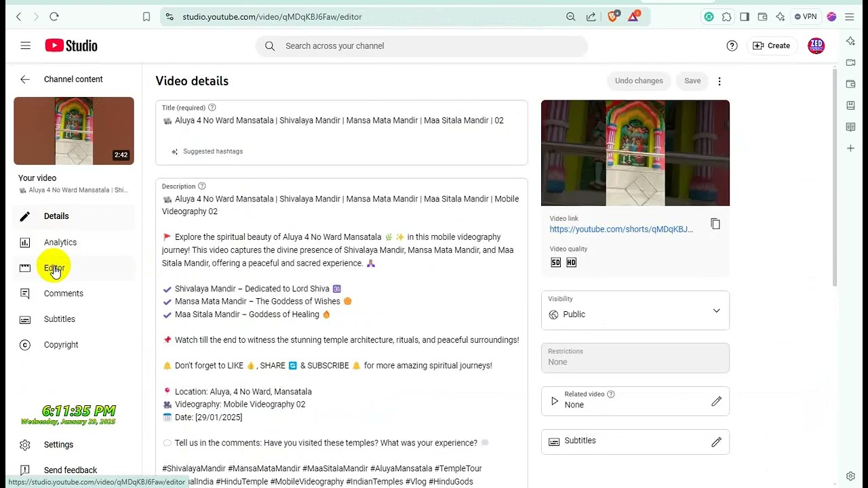Open the three-dot more options menu
Viewport: 868px width, 488px height.
719,81
